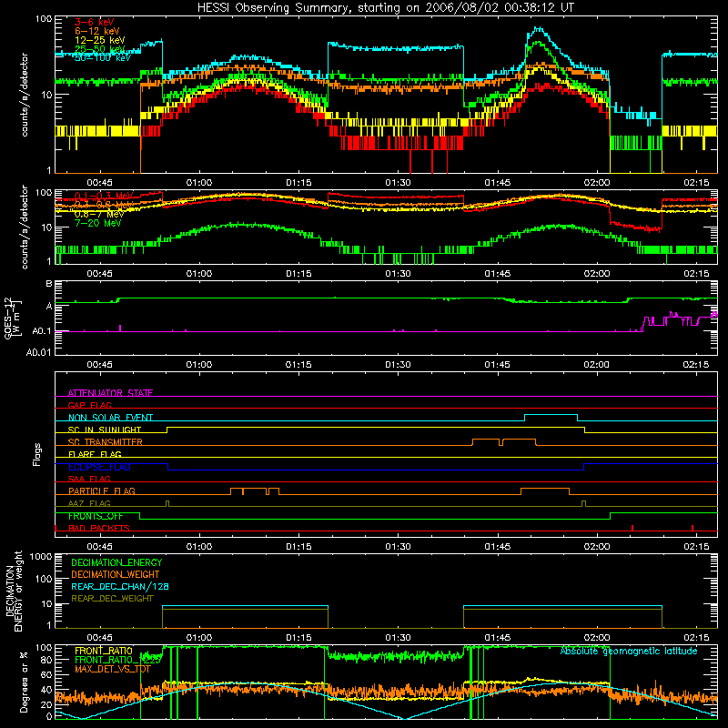Click the ATTENUATOR_STATE flag label
Viewport: 728px width, 728px height.
click(x=110, y=393)
